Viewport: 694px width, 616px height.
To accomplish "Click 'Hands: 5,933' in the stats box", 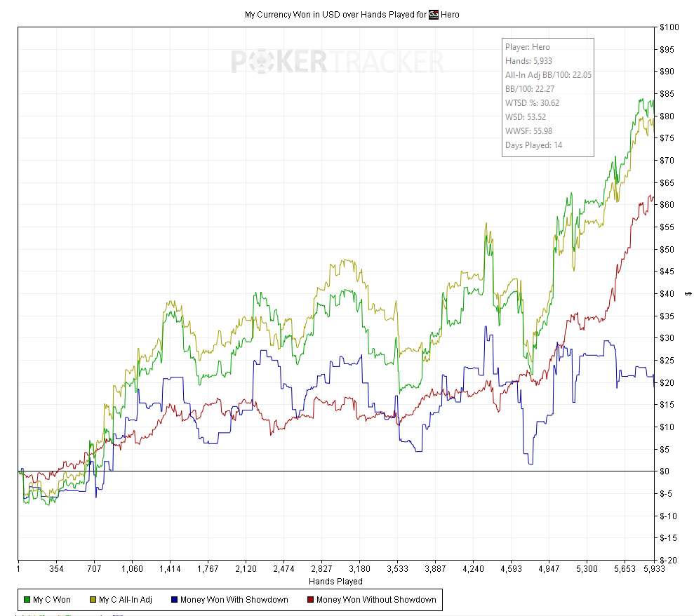I will pyautogui.click(x=528, y=61).
